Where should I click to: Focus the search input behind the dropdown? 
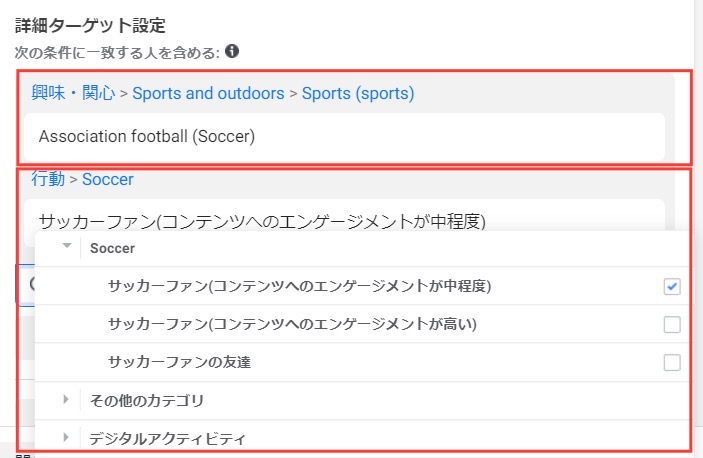[x=26, y=285]
